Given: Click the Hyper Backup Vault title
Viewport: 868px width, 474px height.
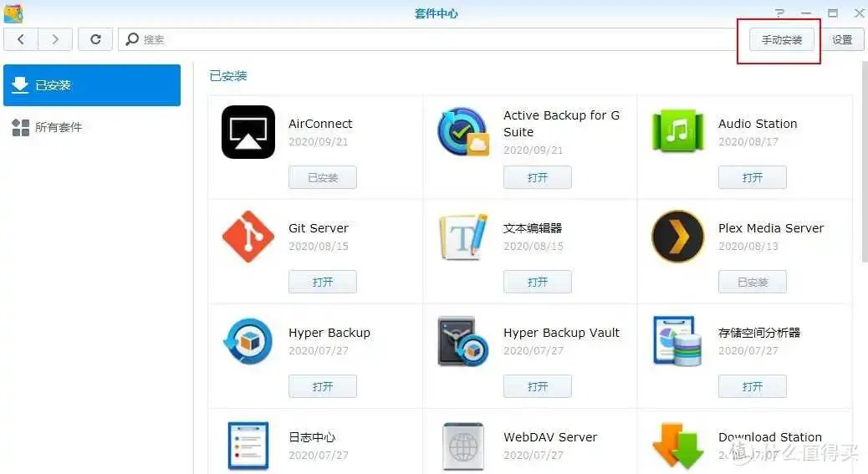Looking at the screenshot, I should (x=561, y=333).
